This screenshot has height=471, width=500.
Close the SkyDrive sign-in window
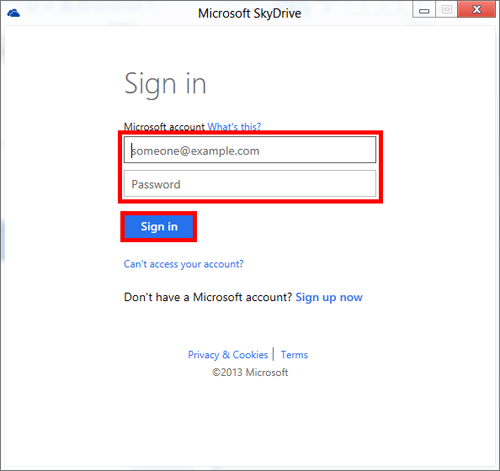coord(477,9)
